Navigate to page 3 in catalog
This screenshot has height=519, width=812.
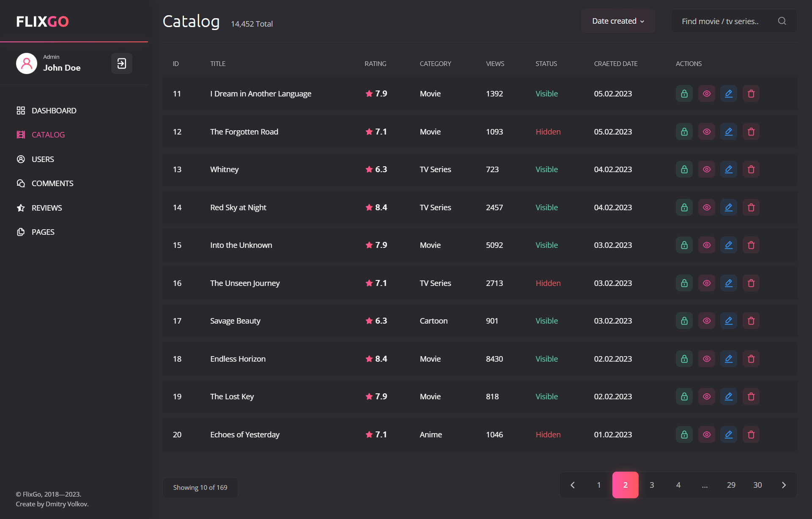pyautogui.click(x=652, y=485)
